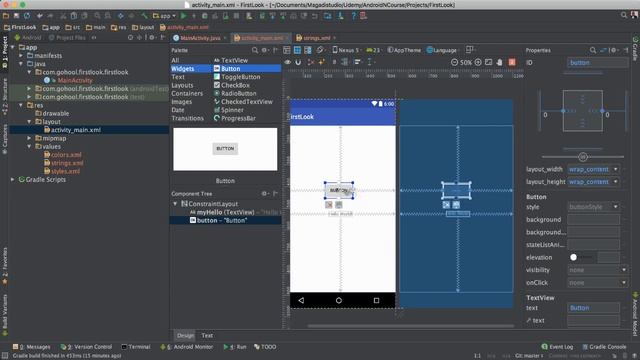Image resolution: width=640 pixels, height=360 pixels.
Task: Toggle autoconnect magnet icon
Action: click(298, 62)
